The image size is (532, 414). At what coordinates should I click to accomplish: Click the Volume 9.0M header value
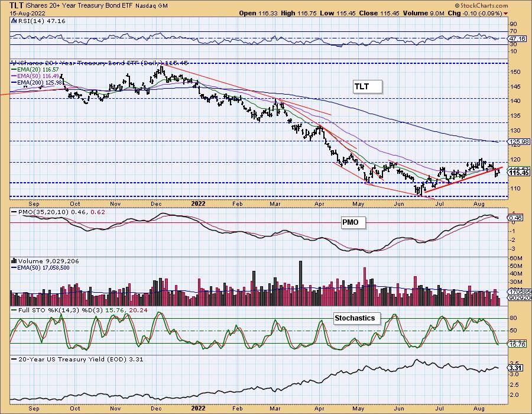click(x=424, y=13)
